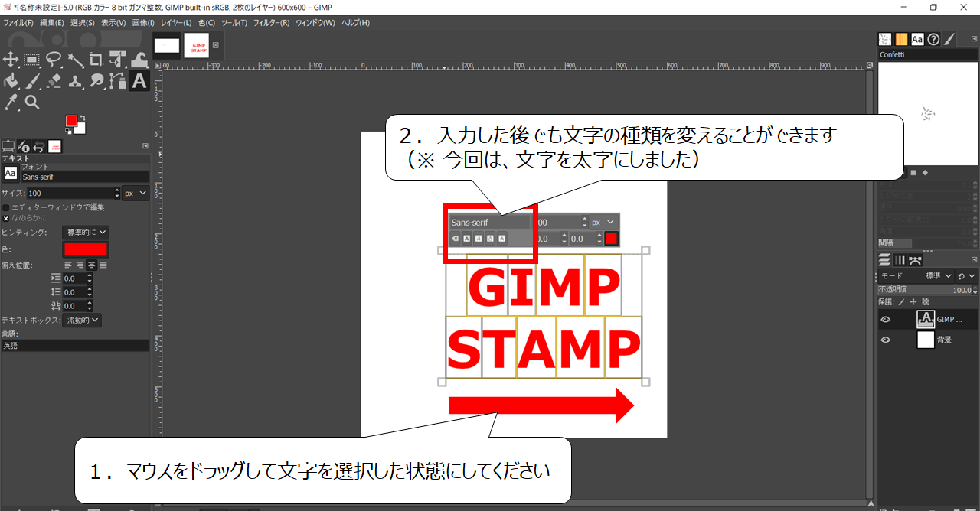Screen dimensions: 980x511
Task: Set left justify alignment
Action: pyautogui.click(x=67, y=265)
